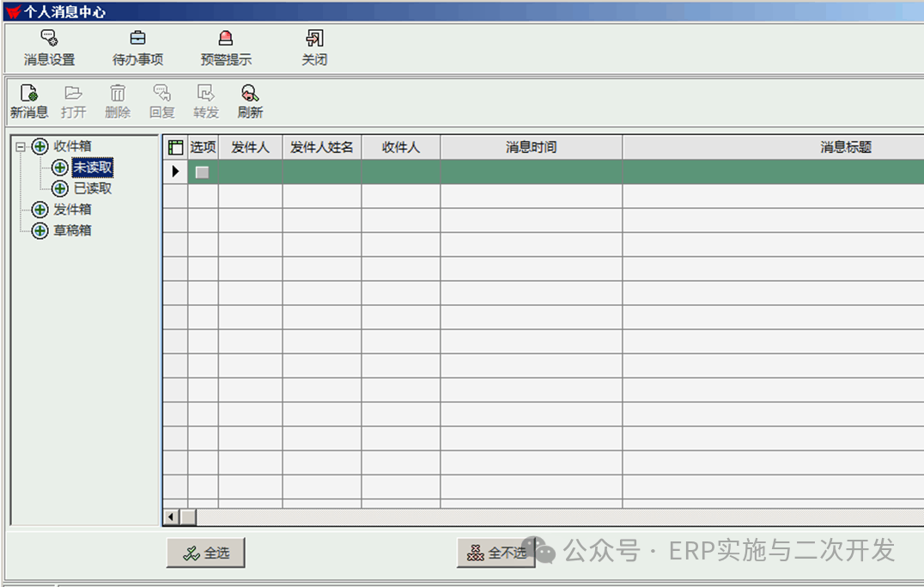Open 待办事项 to-do items
Viewport: 924px width, 587px height.
tap(137, 47)
